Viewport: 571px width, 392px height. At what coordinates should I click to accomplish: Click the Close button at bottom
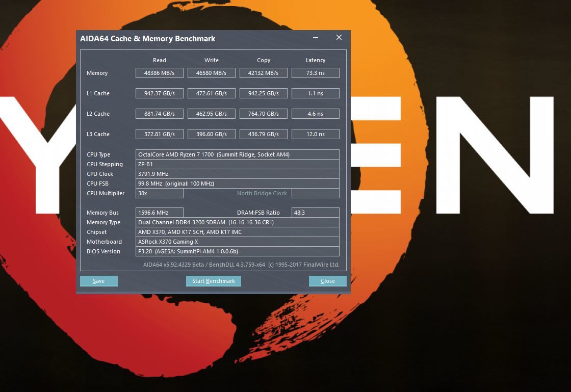pos(327,281)
